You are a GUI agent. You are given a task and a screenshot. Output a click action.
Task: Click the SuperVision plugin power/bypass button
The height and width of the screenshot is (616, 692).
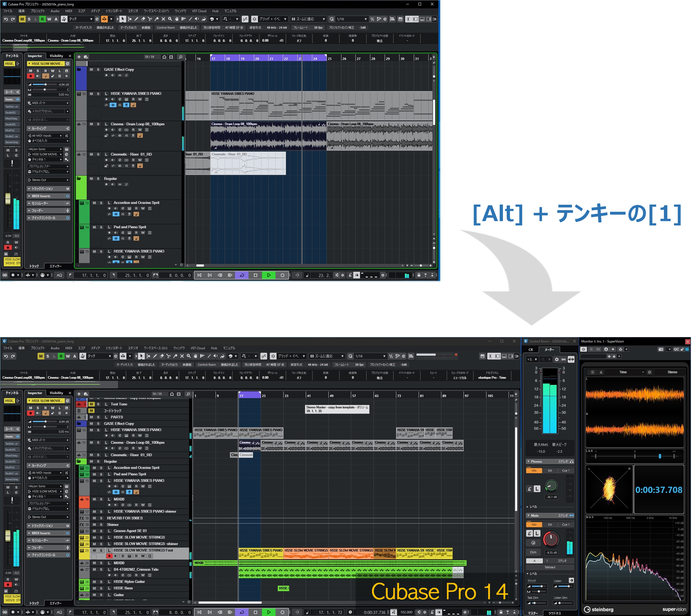coord(584,350)
